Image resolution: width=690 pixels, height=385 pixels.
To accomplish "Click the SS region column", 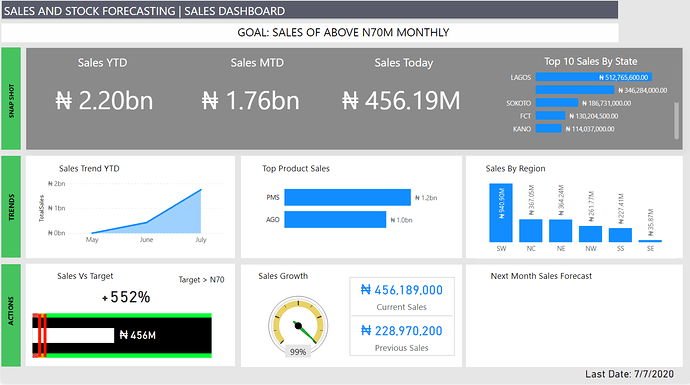I will pos(620,235).
